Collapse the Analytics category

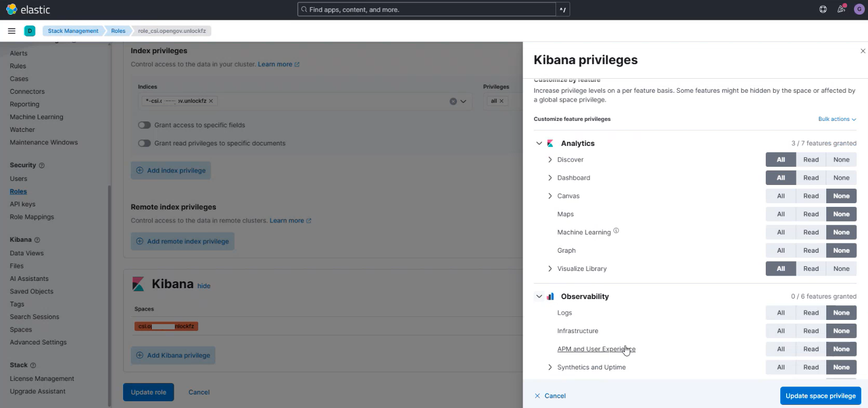click(x=539, y=143)
